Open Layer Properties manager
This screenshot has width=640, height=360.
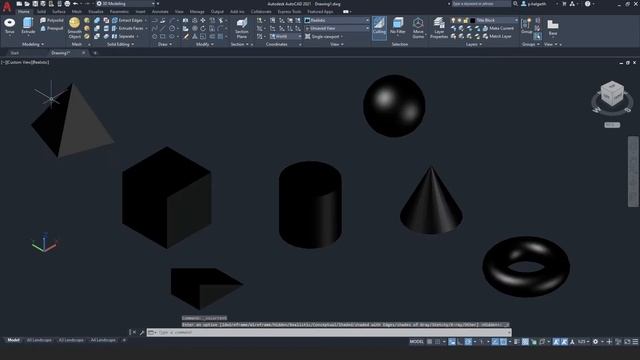(439, 28)
